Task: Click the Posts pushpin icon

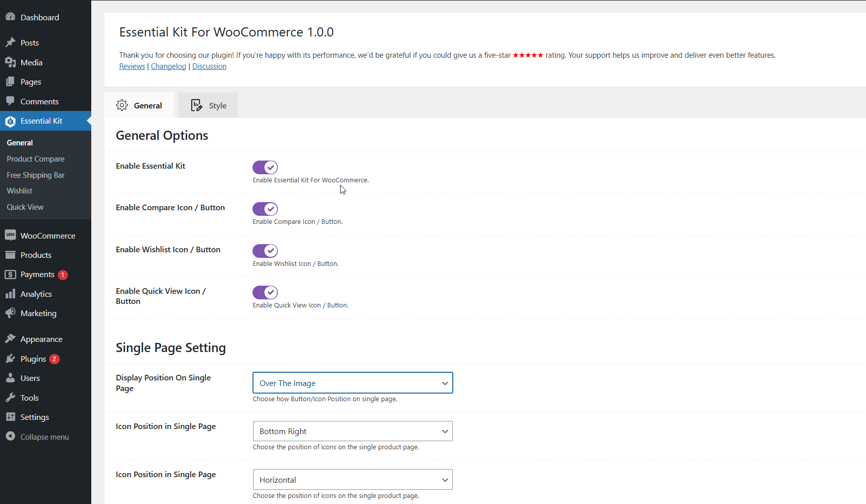Action: coord(10,43)
